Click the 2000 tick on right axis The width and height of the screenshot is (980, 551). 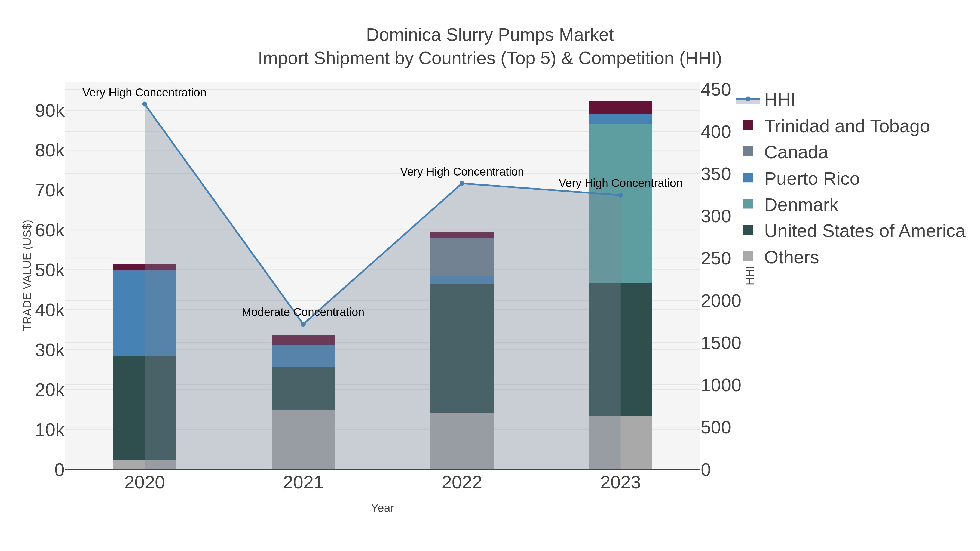721,301
